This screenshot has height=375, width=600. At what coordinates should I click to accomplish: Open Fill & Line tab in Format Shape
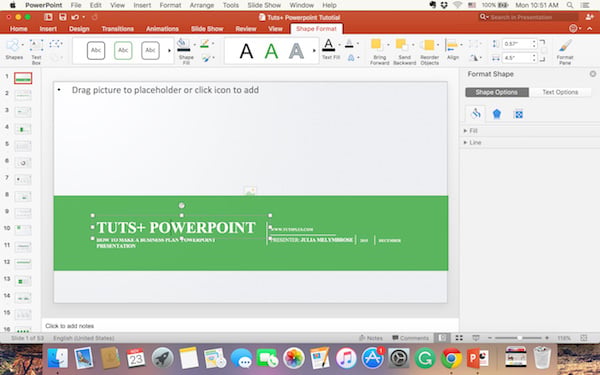476,114
